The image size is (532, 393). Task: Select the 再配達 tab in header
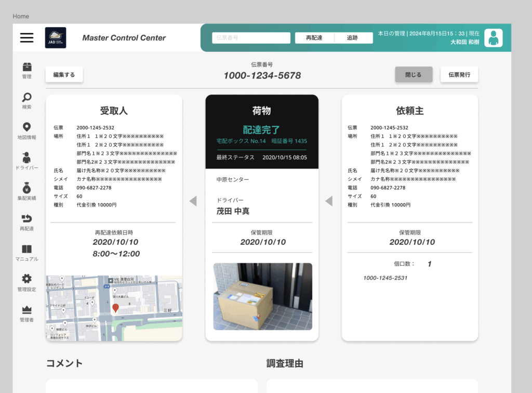(x=314, y=38)
